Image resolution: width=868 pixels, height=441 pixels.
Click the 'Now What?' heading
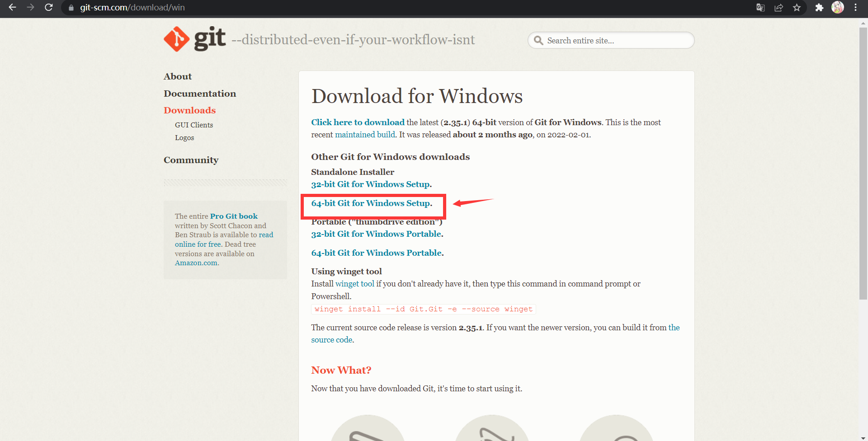341,370
